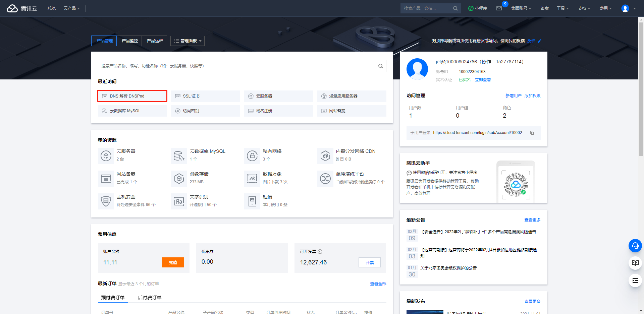Click the chaos drill platform icon
Image resolution: width=644 pixels, height=314 pixels.
coord(325,179)
